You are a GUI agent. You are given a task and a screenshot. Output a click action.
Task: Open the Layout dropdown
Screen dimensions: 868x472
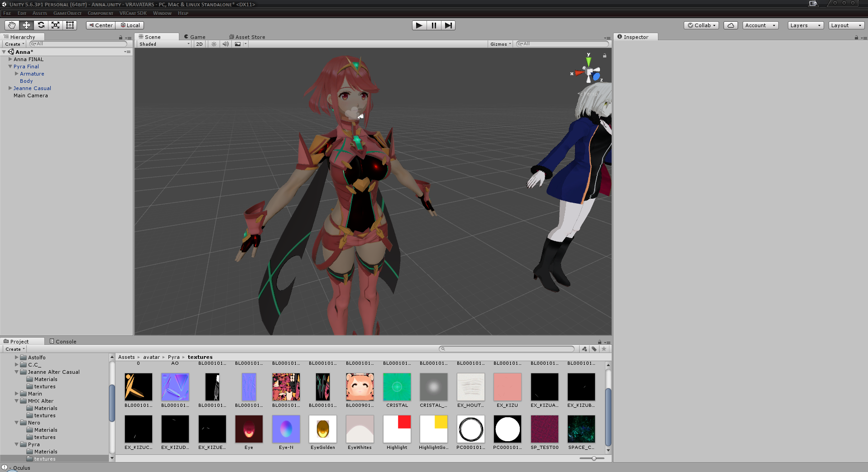pyautogui.click(x=846, y=25)
